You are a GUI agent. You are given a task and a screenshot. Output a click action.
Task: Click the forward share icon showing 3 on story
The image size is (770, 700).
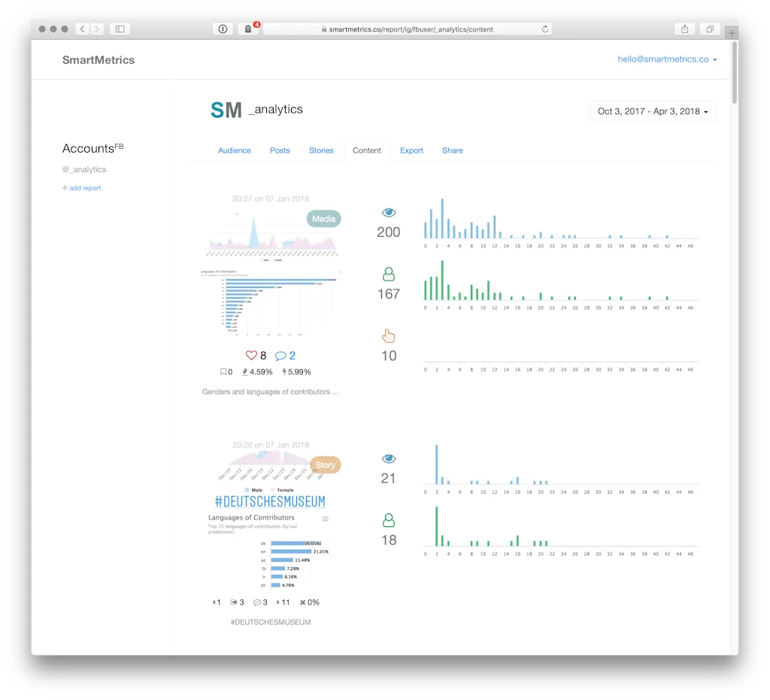coord(233,602)
